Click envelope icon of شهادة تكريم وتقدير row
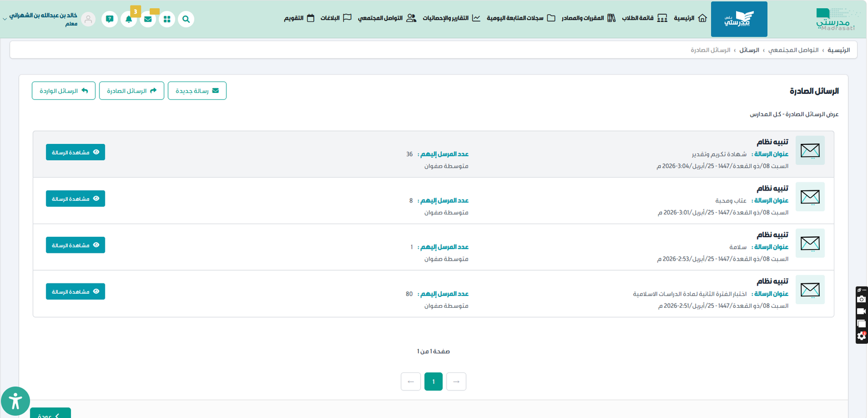 point(810,150)
